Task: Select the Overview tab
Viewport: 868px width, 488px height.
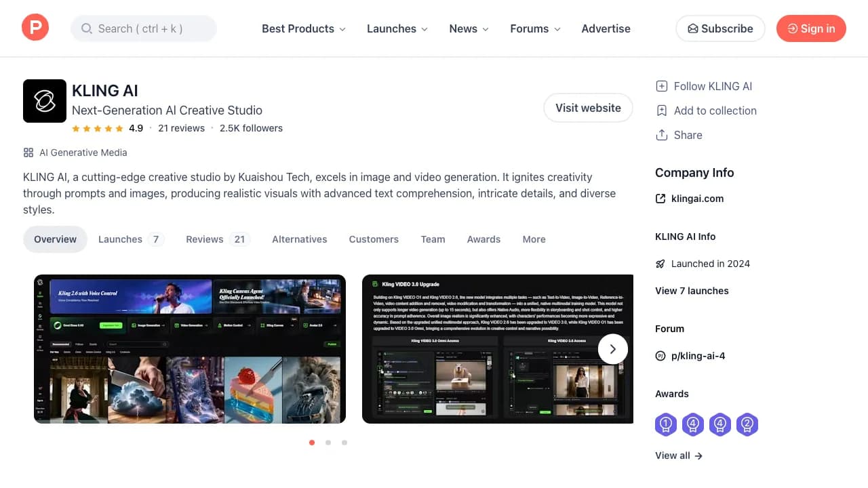Action: coord(56,239)
